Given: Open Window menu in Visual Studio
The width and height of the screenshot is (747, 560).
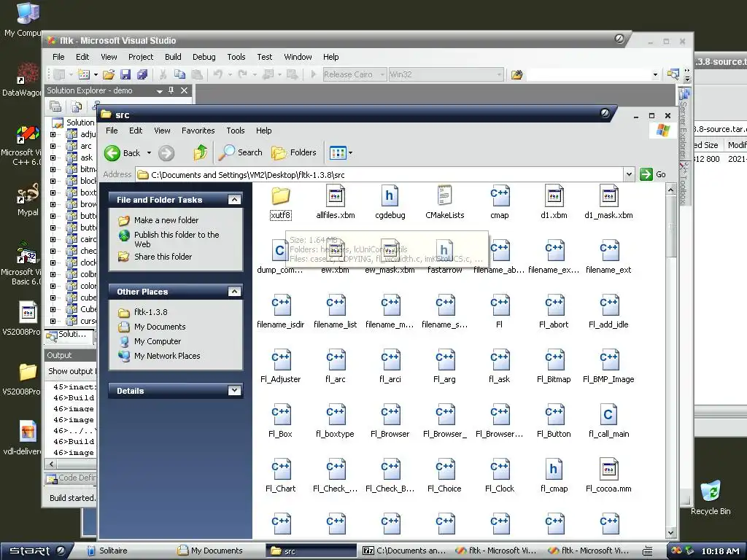Looking at the screenshot, I should (298, 57).
